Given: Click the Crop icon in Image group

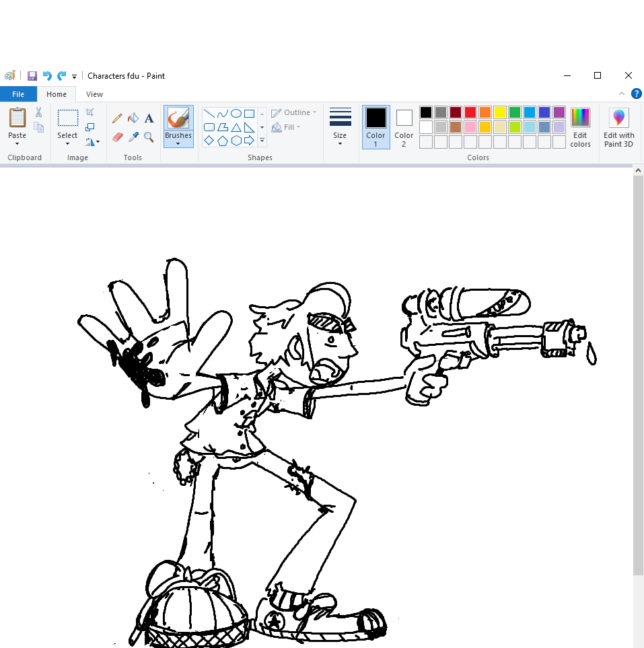Looking at the screenshot, I should [90, 112].
